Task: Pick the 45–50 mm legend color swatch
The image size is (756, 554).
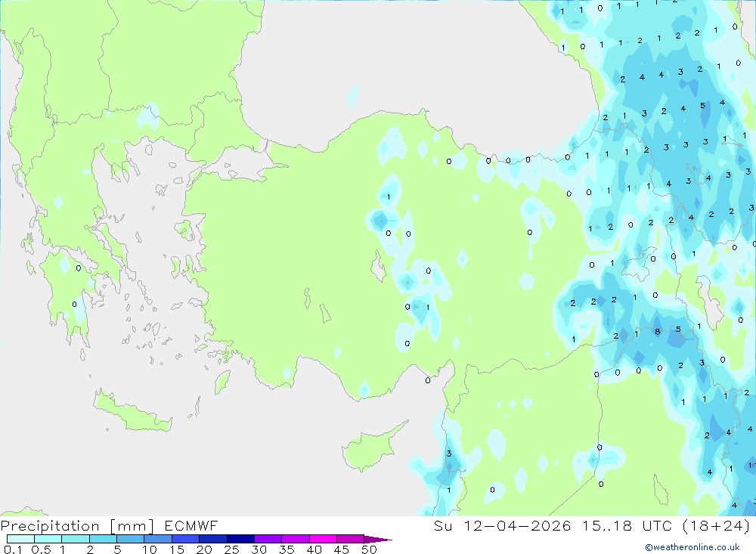Action: point(350,539)
